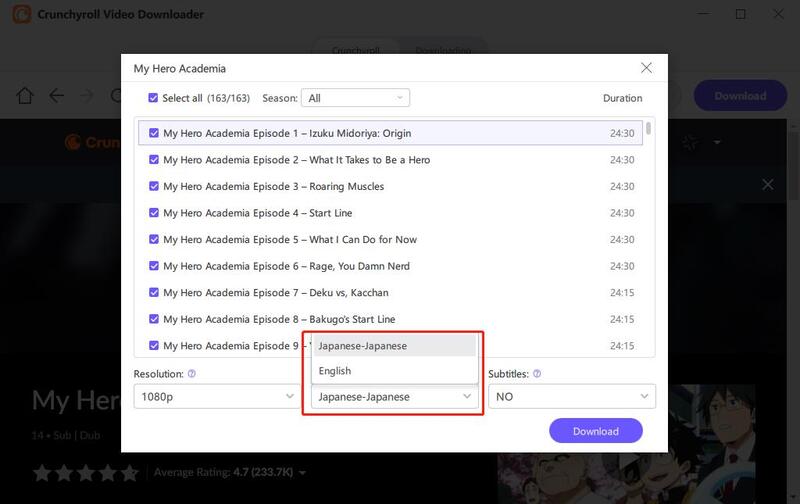Screen dimensions: 800x504
Task: Select the Episode 1 – Izuku Midoriya: Origin title
Action: click(x=287, y=133)
